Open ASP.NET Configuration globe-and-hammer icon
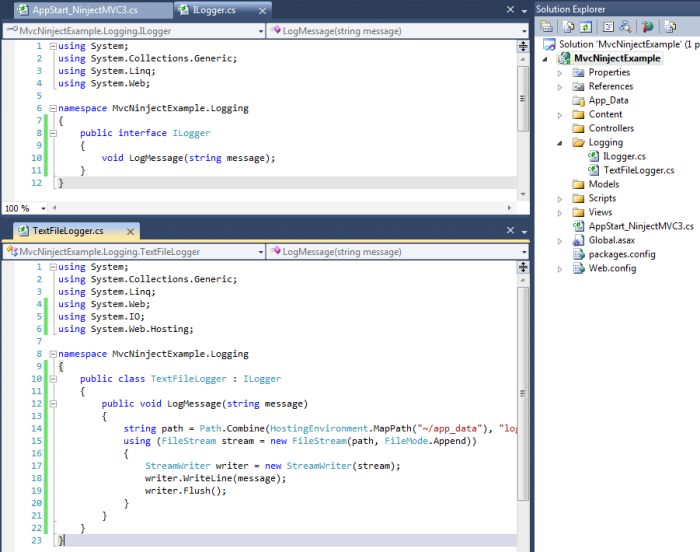Viewport: 700px width, 552px height. [x=647, y=27]
